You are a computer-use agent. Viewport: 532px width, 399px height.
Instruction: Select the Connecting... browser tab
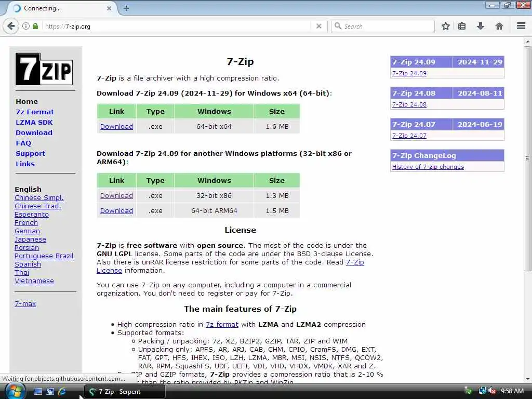point(61,8)
